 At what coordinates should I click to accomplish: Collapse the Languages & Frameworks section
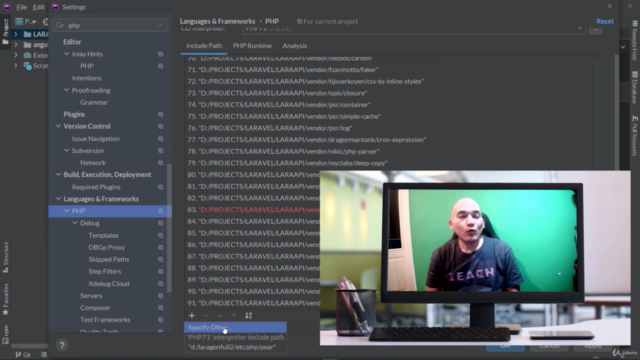tap(58, 199)
